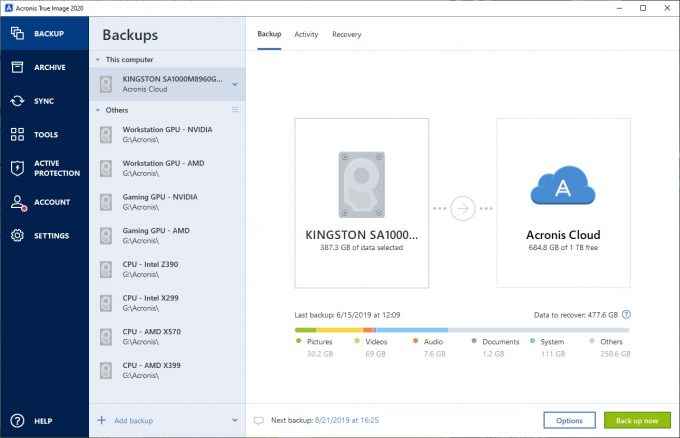Click disk icon for Workstation GPU - NVIDIA
This screenshot has width=680, height=438.
coord(106,135)
